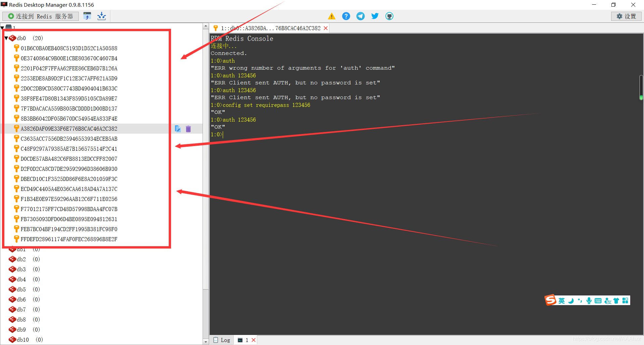Open the GitHub icon
Viewport: 644px width, 345px height.
point(389,16)
